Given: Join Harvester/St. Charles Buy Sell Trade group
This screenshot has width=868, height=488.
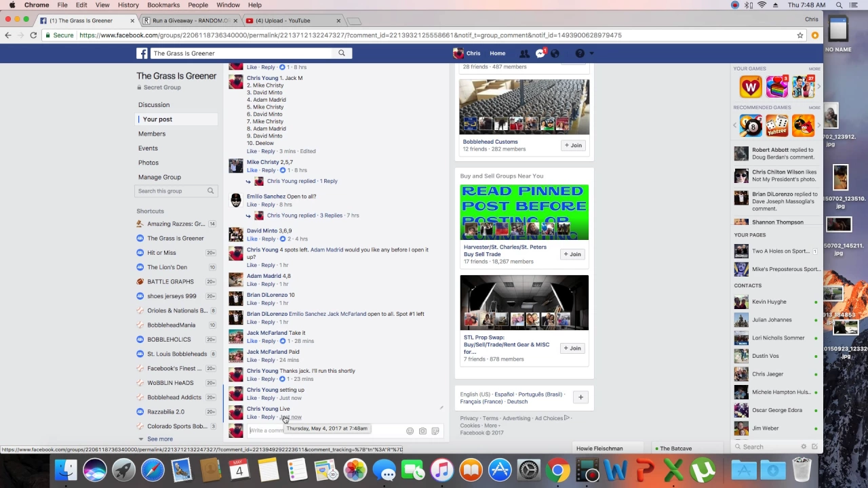Looking at the screenshot, I should click(573, 254).
